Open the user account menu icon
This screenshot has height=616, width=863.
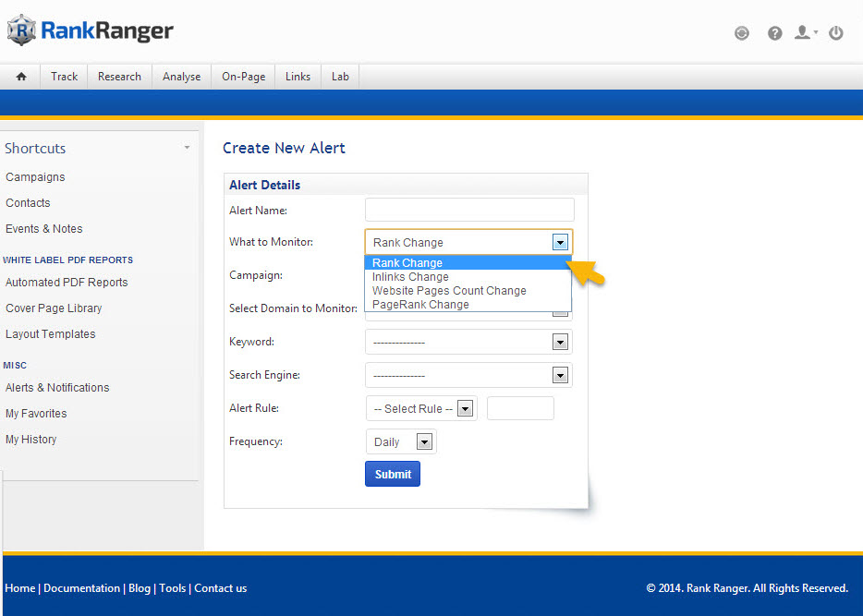click(x=804, y=33)
